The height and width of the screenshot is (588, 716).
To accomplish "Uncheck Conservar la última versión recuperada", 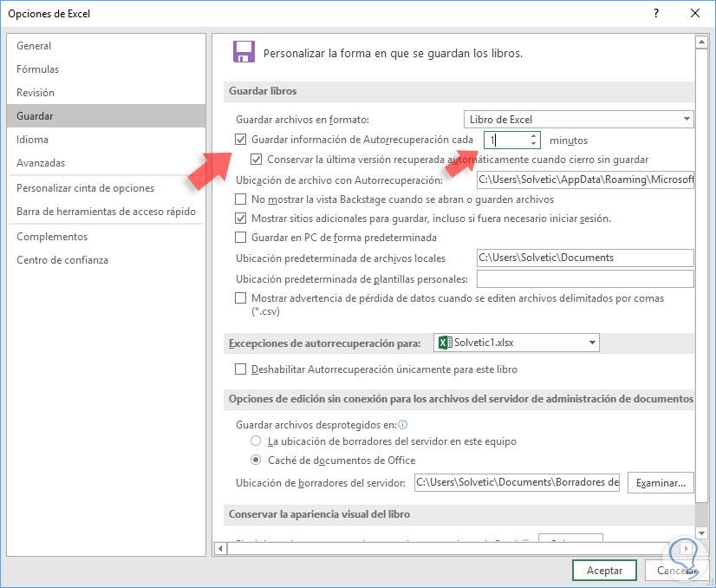I will pyautogui.click(x=257, y=160).
